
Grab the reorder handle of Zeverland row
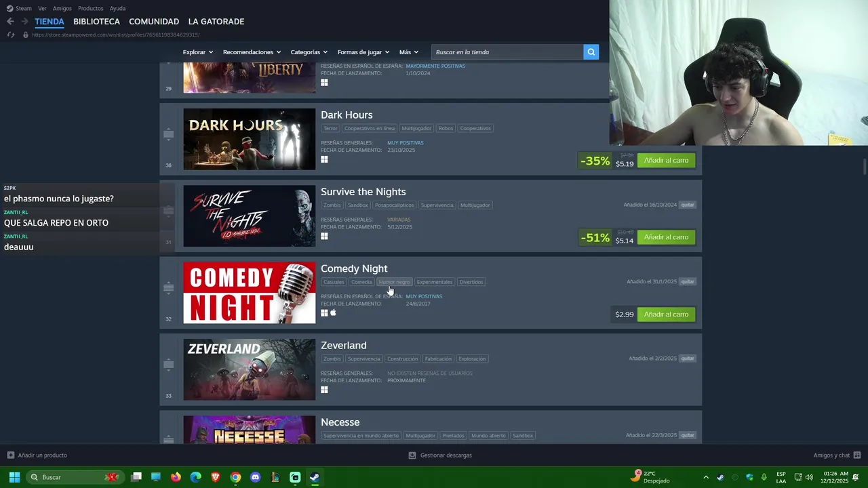[x=168, y=365]
